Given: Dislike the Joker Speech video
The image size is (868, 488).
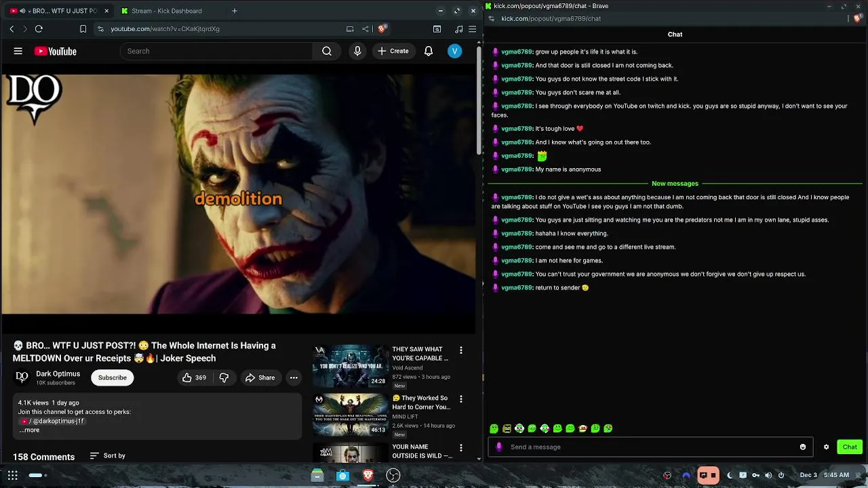Looking at the screenshot, I should (224, 378).
